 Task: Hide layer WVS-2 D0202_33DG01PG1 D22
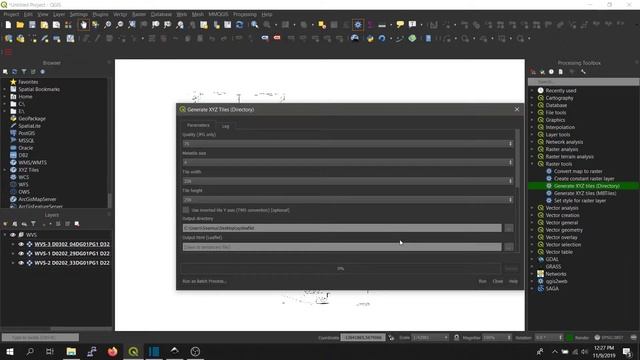point(21,263)
